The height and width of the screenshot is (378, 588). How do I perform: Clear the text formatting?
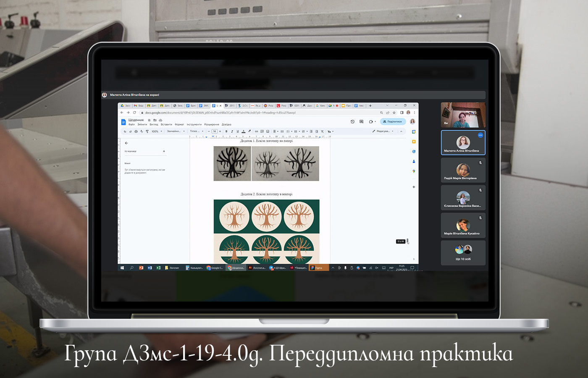coord(322,131)
